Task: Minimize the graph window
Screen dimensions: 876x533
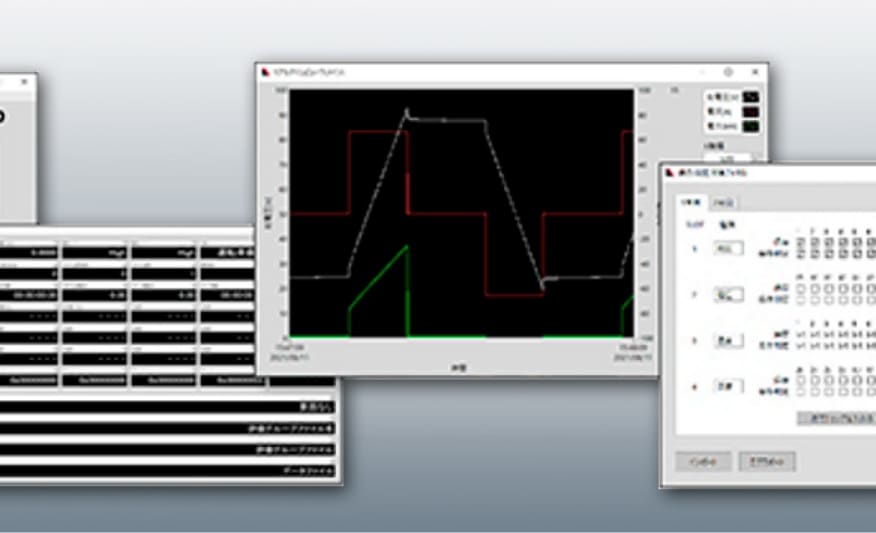Action: [x=702, y=72]
